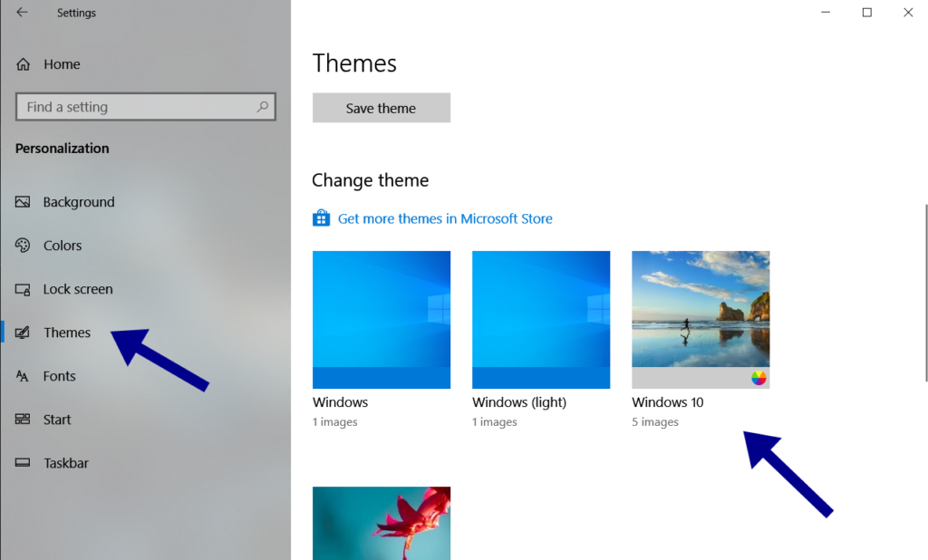Open Background settings via the picture icon

(22, 201)
